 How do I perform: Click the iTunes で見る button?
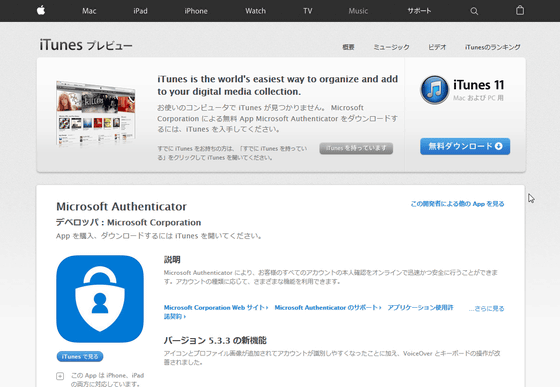coord(80,356)
